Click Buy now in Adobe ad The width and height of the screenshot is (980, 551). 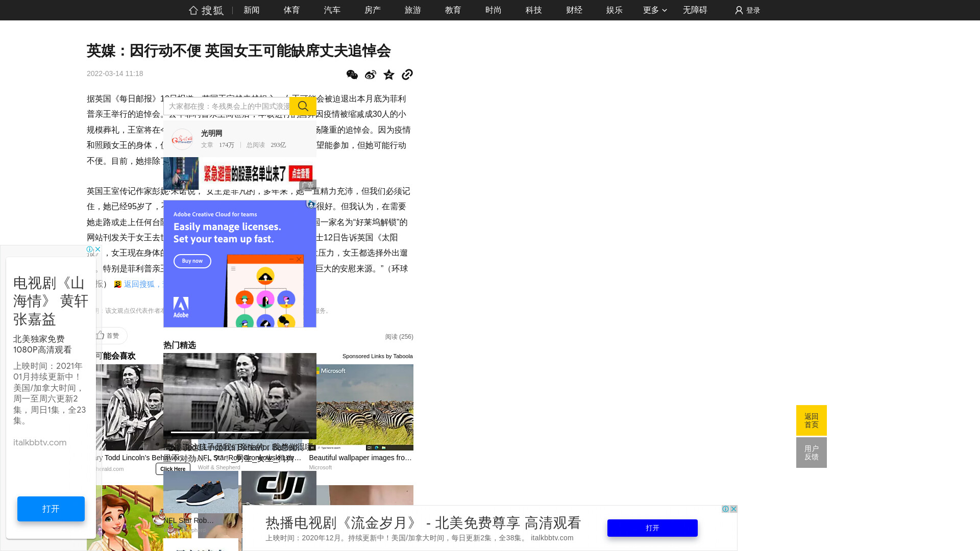pos(192,261)
